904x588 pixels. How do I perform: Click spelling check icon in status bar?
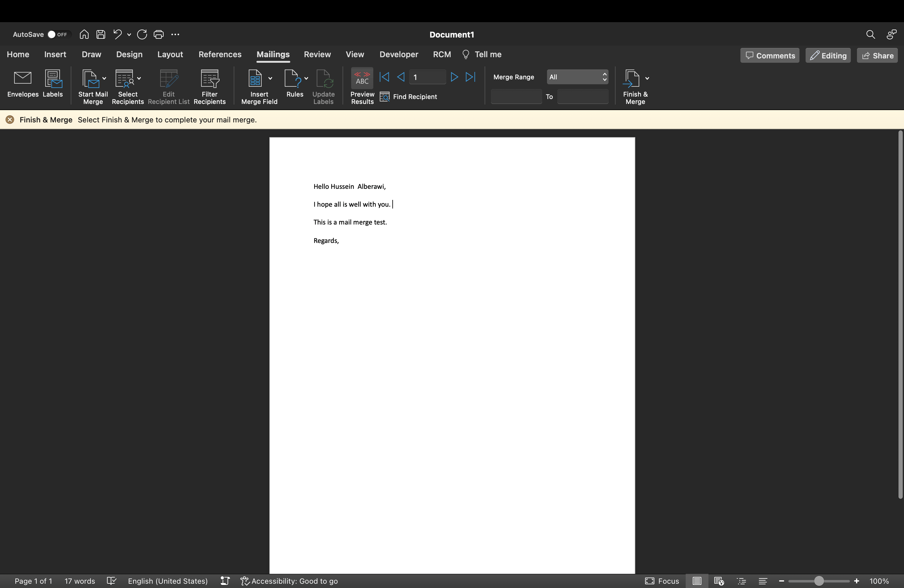click(x=111, y=581)
